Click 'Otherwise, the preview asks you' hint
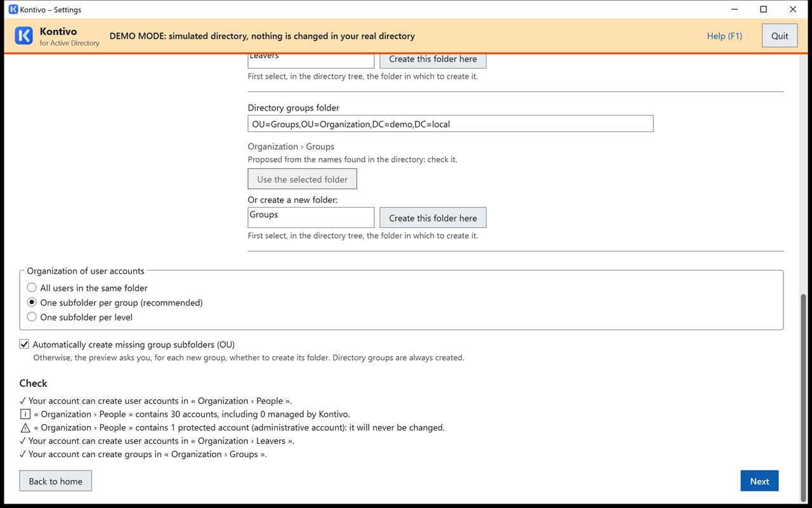 click(x=249, y=358)
